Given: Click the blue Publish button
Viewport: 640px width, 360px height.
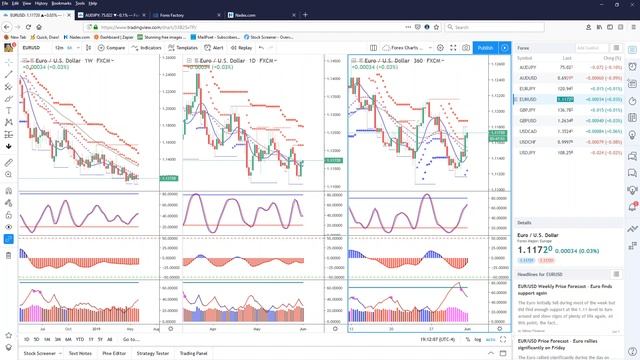Looking at the screenshot, I should (485, 48).
